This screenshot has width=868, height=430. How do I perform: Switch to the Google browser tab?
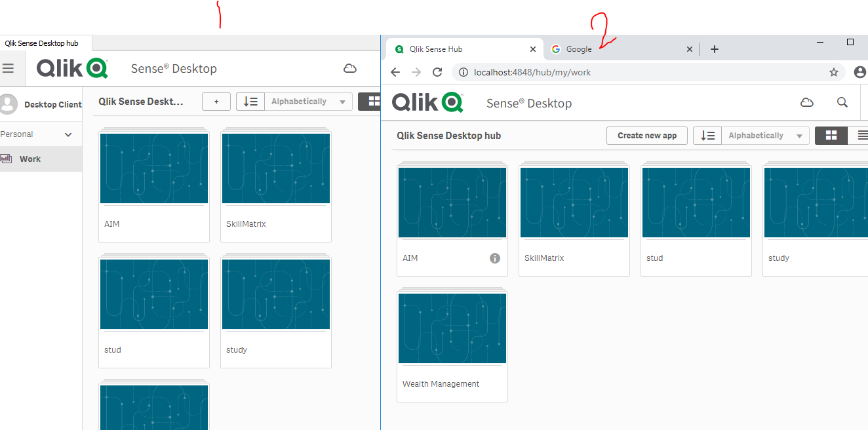(x=621, y=49)
